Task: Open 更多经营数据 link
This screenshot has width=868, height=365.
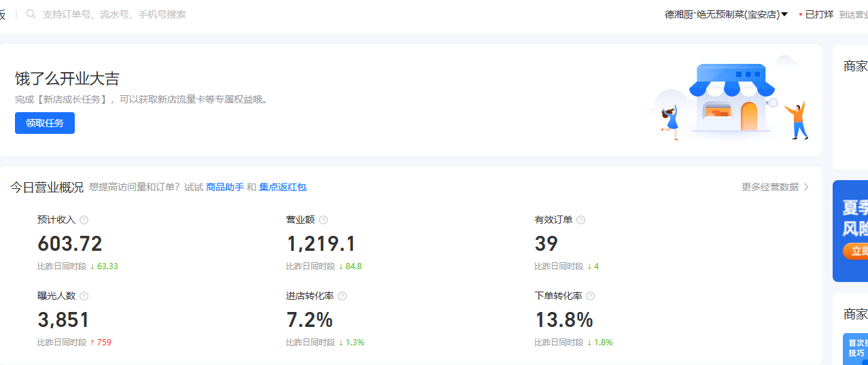Action: 770,187
